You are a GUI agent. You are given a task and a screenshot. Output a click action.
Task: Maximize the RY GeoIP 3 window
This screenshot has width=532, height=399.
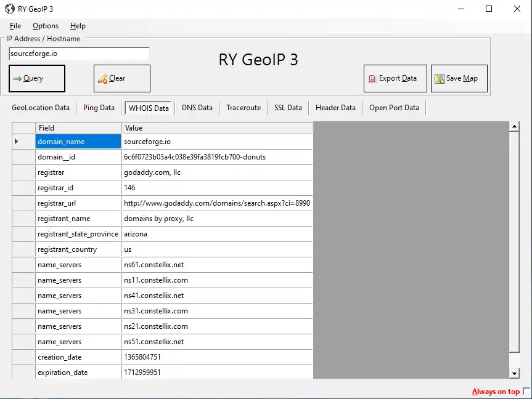click(x=489, y=9)
